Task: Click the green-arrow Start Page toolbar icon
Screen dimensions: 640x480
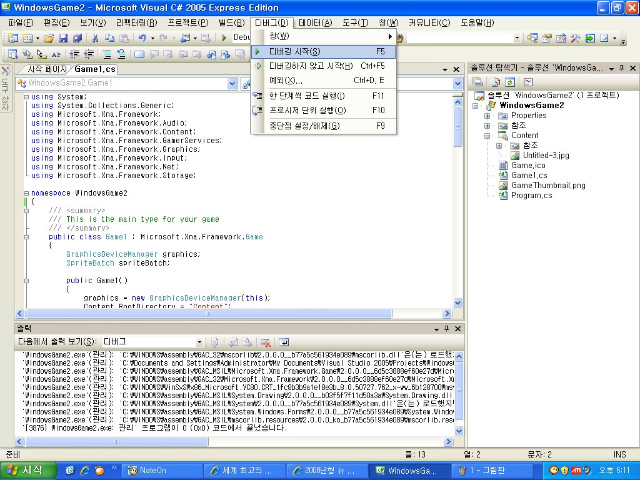Action: click(x=590, y=38)
